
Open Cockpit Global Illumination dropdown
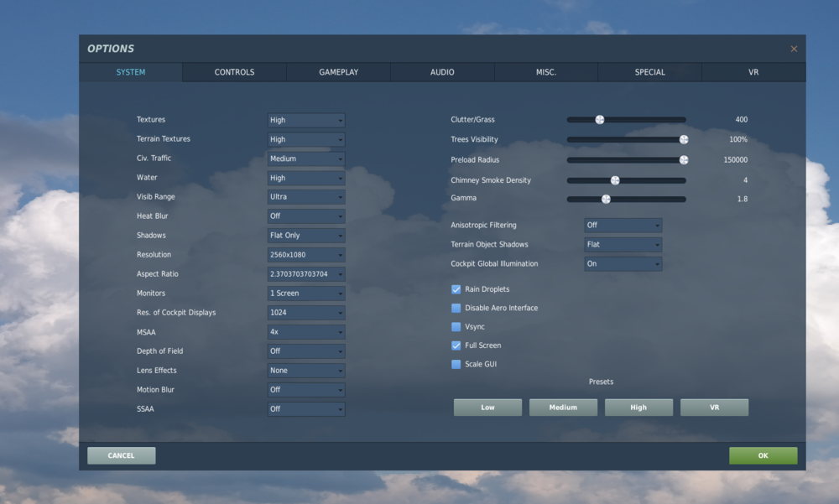pos(623,264)
